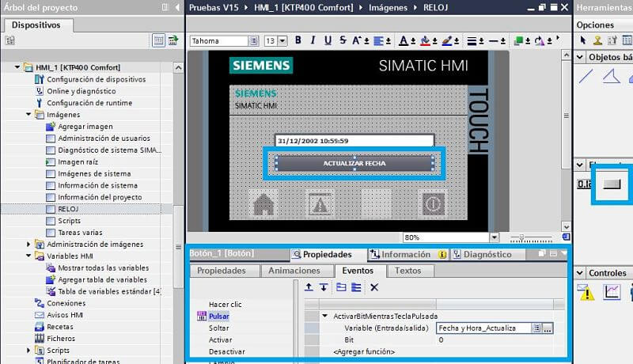Open variable browse button with three dots

pyautogui.click(x=547, y=328)
